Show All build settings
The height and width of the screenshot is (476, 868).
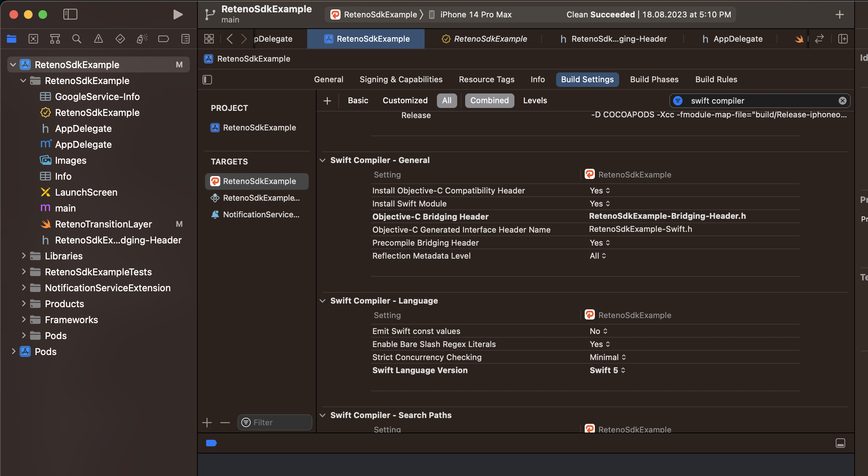[x=447, y=101]
